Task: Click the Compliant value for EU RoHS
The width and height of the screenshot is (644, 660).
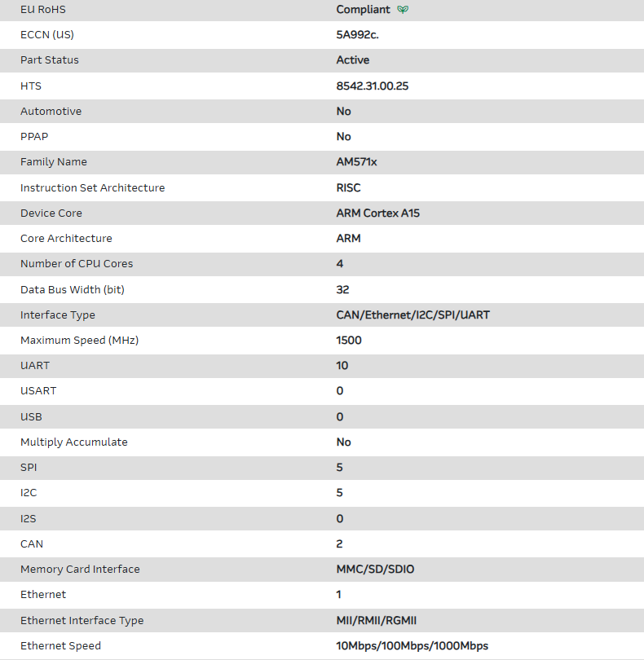Action: 364,10
